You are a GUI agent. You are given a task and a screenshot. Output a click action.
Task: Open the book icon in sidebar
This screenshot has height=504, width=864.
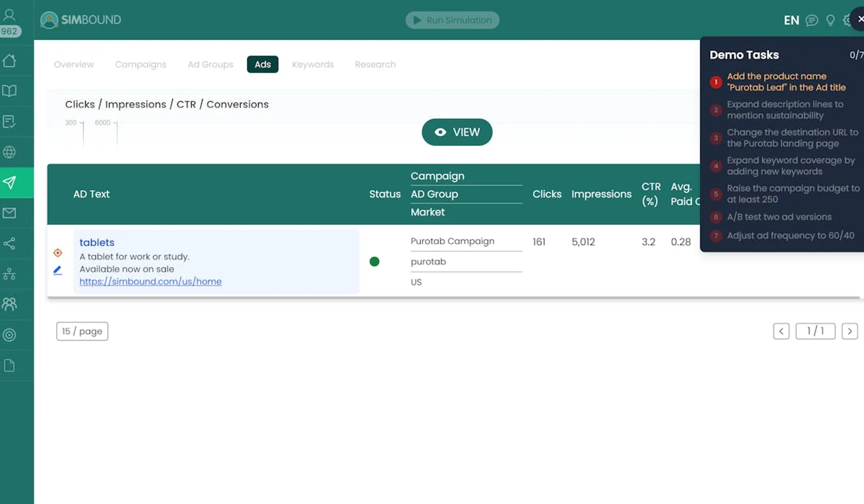(x=9, y=91)
